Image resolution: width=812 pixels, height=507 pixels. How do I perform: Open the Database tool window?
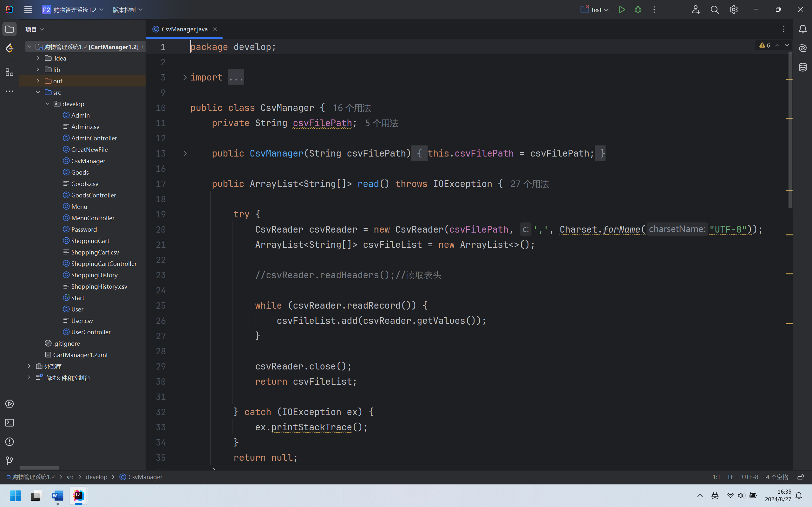click(802, 67)
